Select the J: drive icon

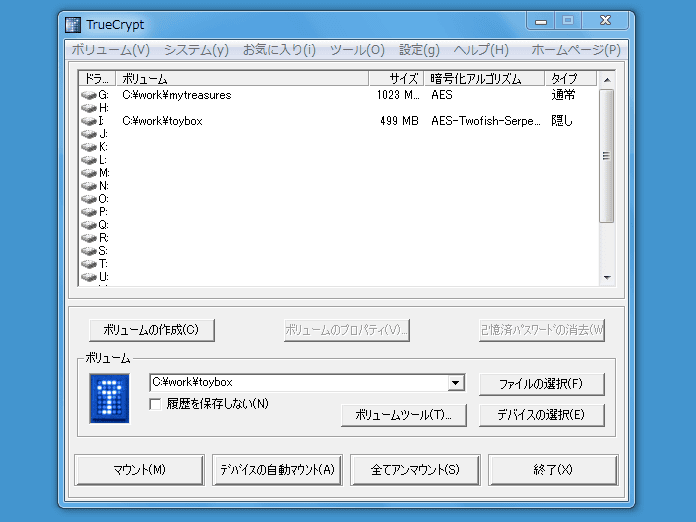coord(89,134)
